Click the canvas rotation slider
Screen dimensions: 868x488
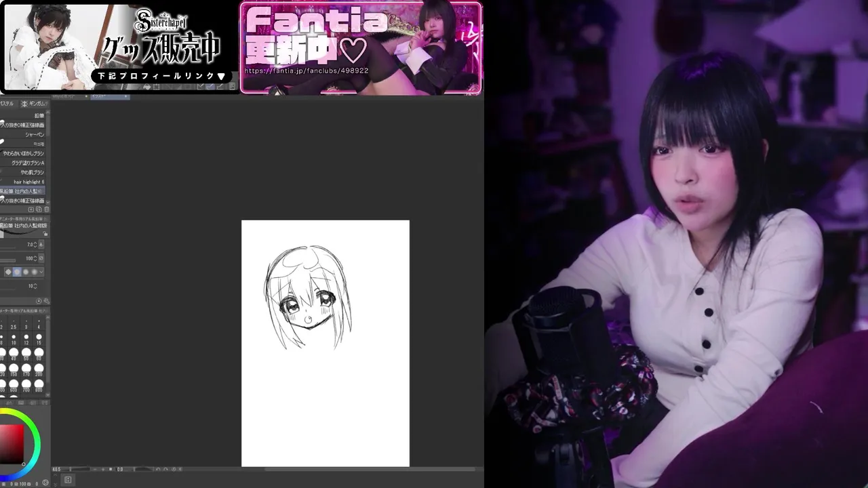tap(142, 469)
